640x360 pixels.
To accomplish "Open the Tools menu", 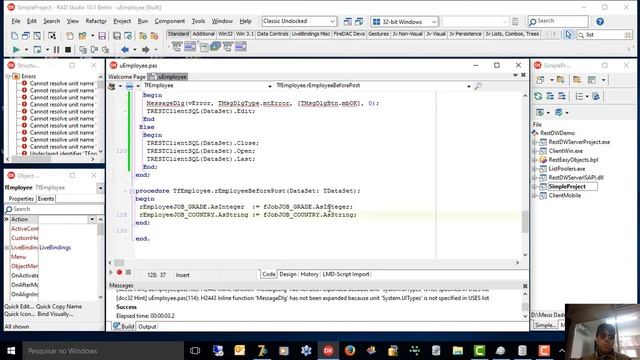I will point(198,21).
